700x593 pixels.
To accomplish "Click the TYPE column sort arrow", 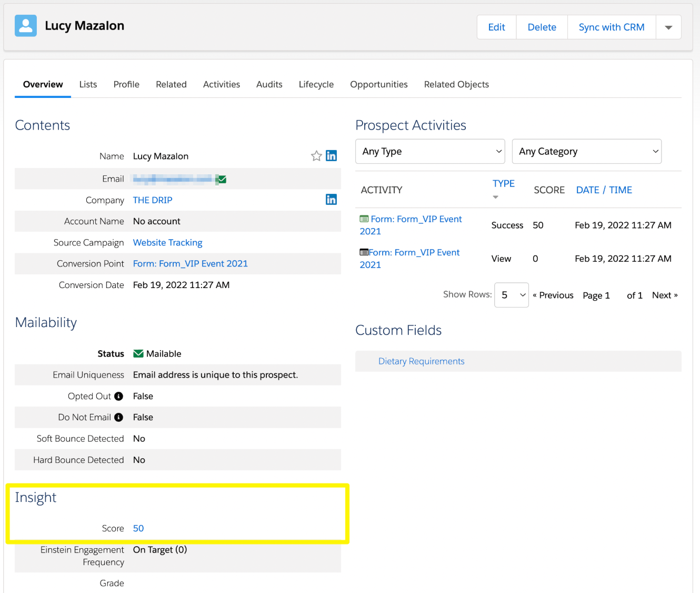I will tap(495, 197).
